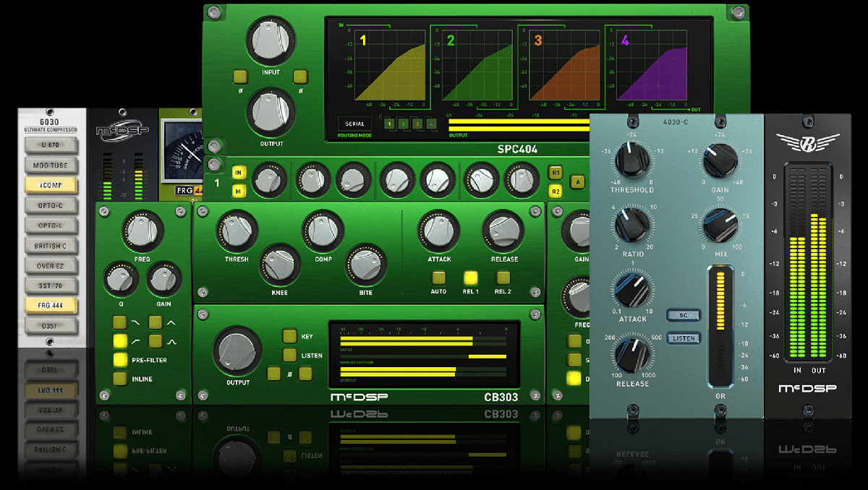Click the KNEE knob
The height and width of the screenshot is (490, 868).
[x=279, y=265]
